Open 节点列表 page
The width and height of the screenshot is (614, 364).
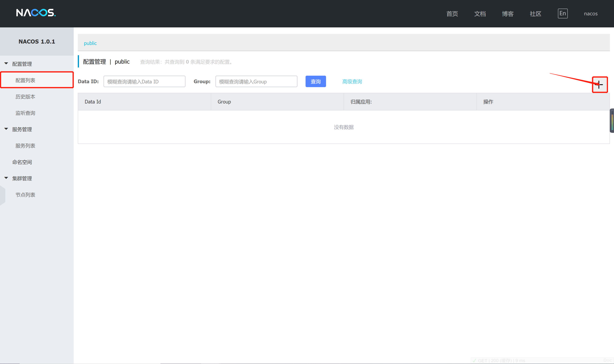25,195
